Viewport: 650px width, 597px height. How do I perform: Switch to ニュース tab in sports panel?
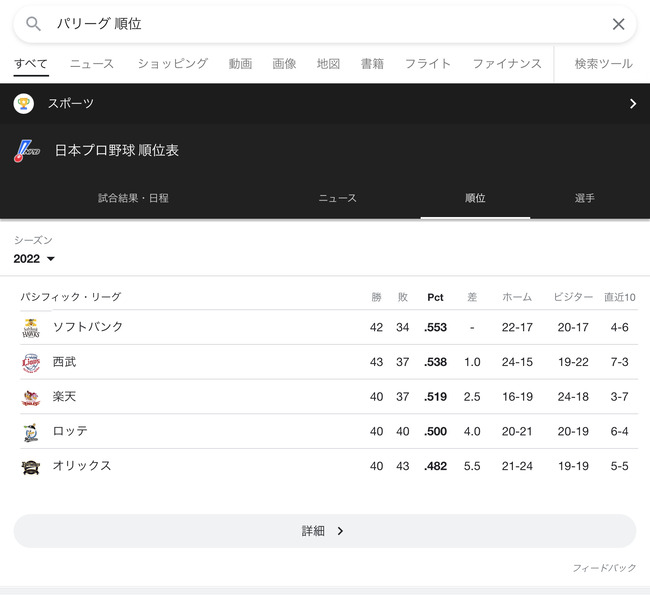[x=337, y=198]
